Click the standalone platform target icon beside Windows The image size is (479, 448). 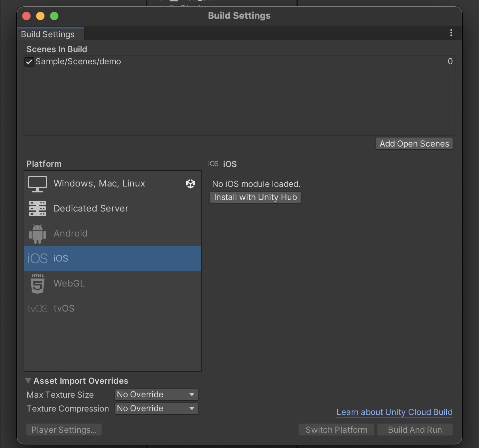tap(190, 184)
